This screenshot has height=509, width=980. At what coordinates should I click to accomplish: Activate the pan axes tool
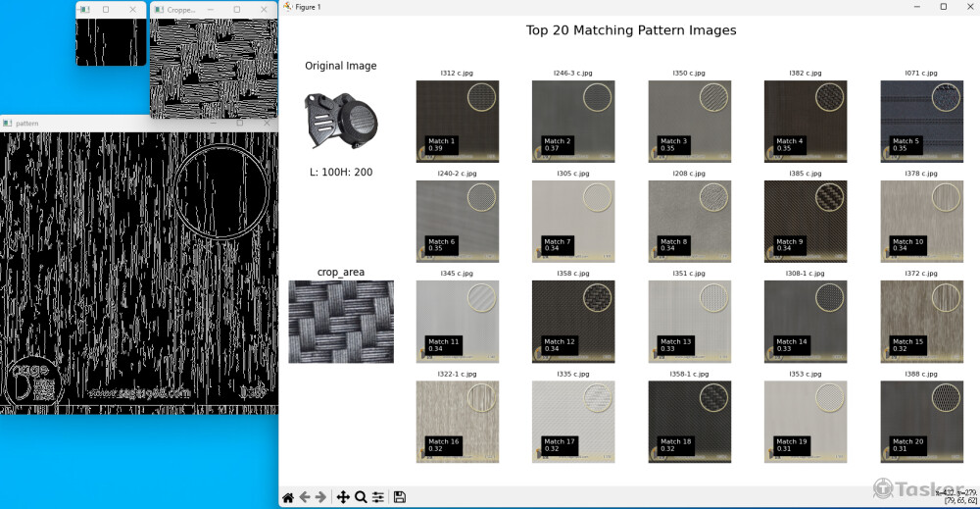(343, 497)
